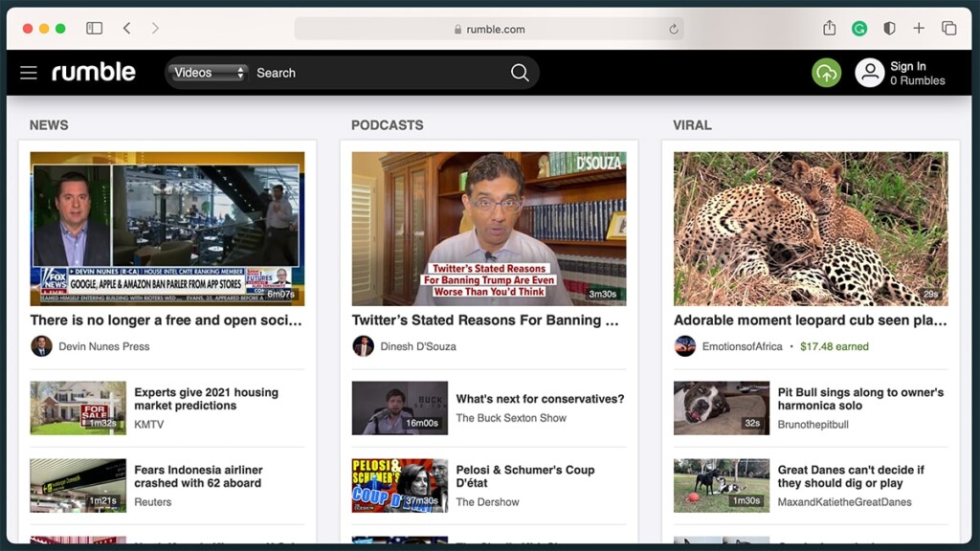Viewport: 980px width, 551px height.
Task: Open 'Twitter's Stated Reasons For Banning ...' title
Action: pyautogui.click(x=485, y=320)
